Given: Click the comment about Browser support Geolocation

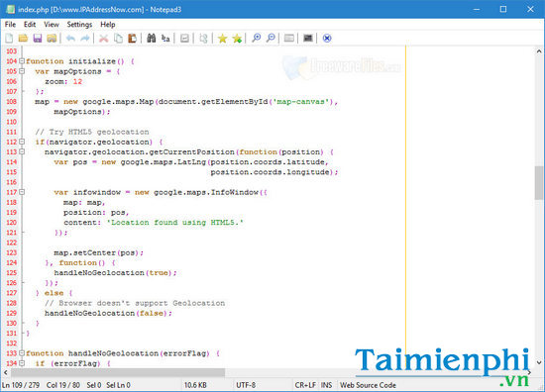Looking at the screenshot, I should click(x=135, y=303).
